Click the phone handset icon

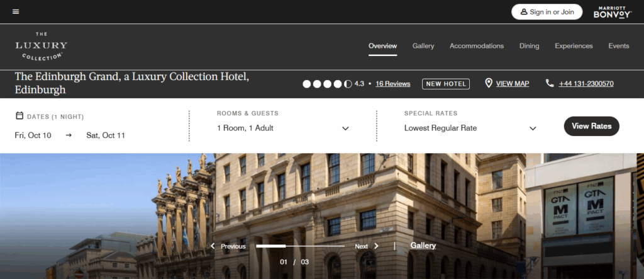pos(550,84)
